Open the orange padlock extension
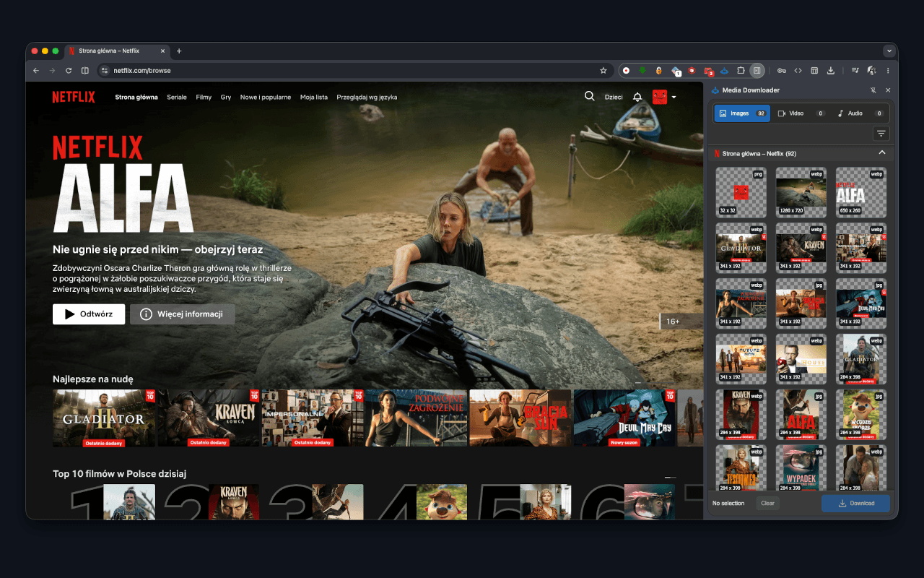Viewport: 924px width, 578px height. pos(659,70)
